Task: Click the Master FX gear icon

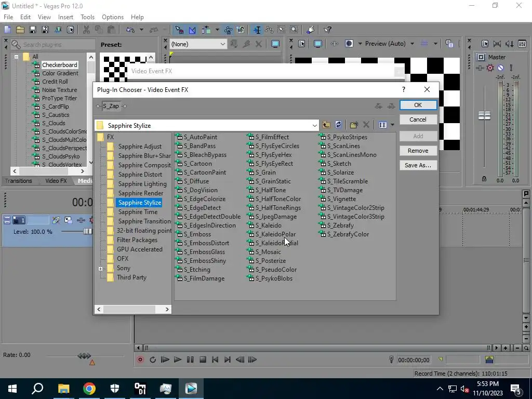Action: [490, 68]
